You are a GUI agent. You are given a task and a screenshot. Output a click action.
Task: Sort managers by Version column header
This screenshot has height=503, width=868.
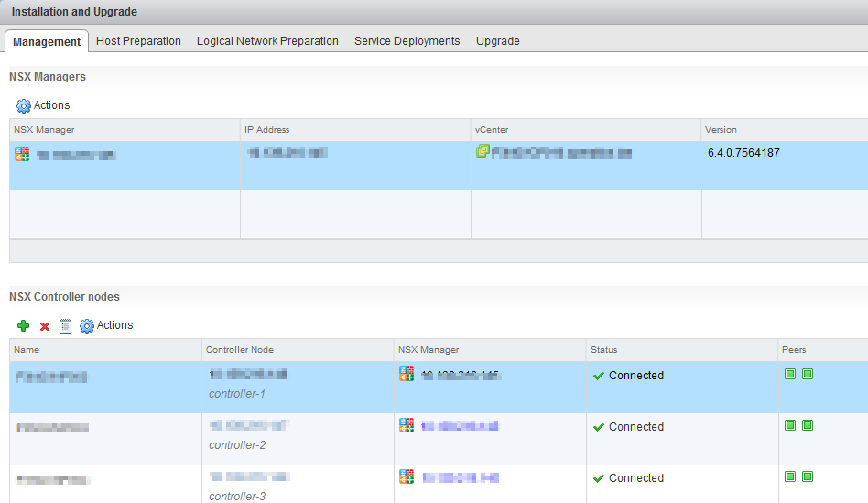(x=722, y=130)
